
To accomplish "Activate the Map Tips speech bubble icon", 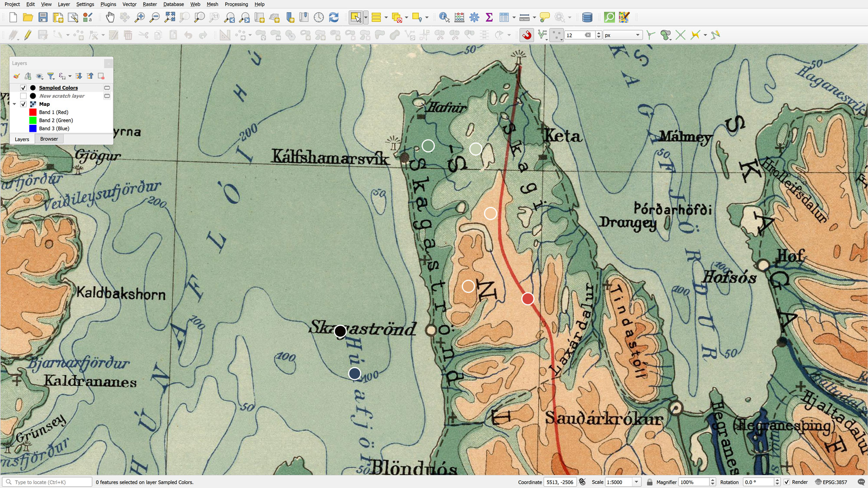I will coord(545,17).
